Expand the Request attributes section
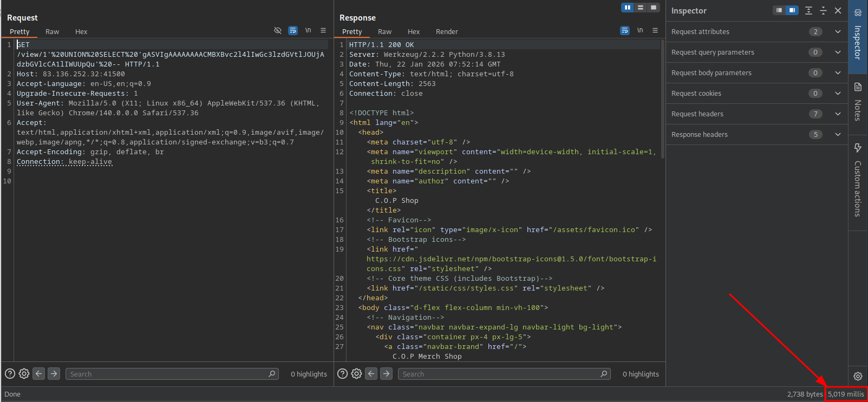 (838, 32)
